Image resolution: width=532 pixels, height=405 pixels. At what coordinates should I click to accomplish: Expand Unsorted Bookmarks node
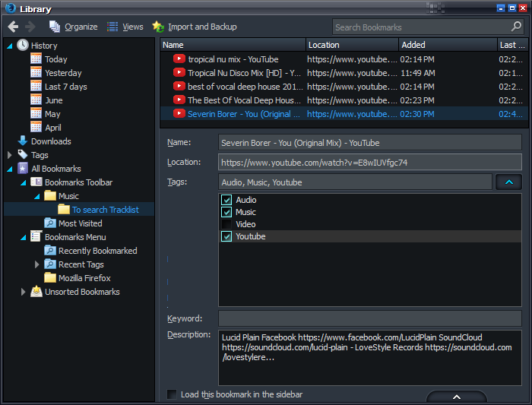click(x=23, y=292)
